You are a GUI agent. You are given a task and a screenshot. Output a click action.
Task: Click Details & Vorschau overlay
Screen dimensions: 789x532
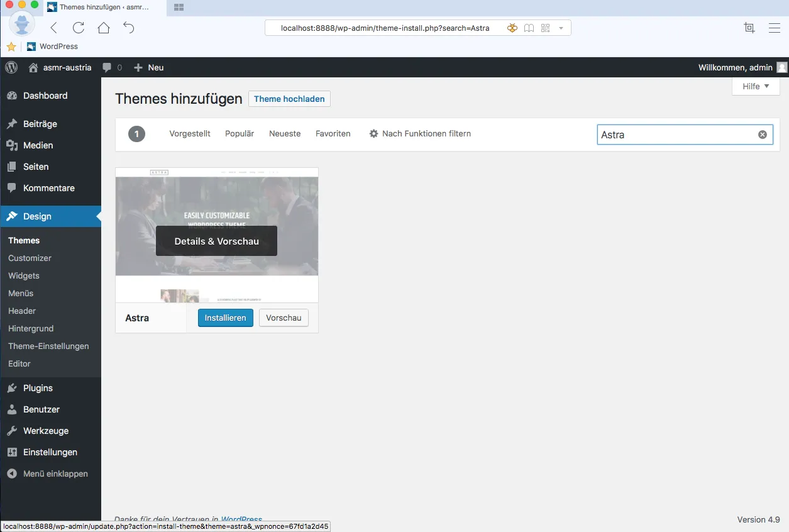pyautogui.click(x=216, y=241)
